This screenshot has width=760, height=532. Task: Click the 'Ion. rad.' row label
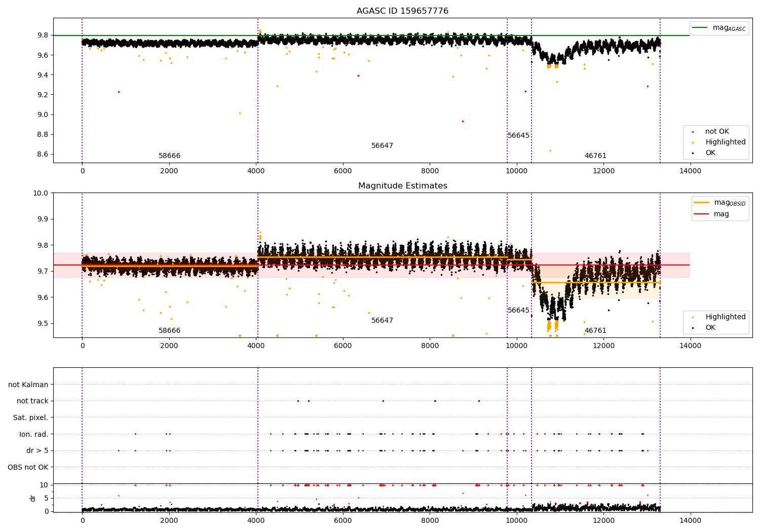[x=34, y=434]
